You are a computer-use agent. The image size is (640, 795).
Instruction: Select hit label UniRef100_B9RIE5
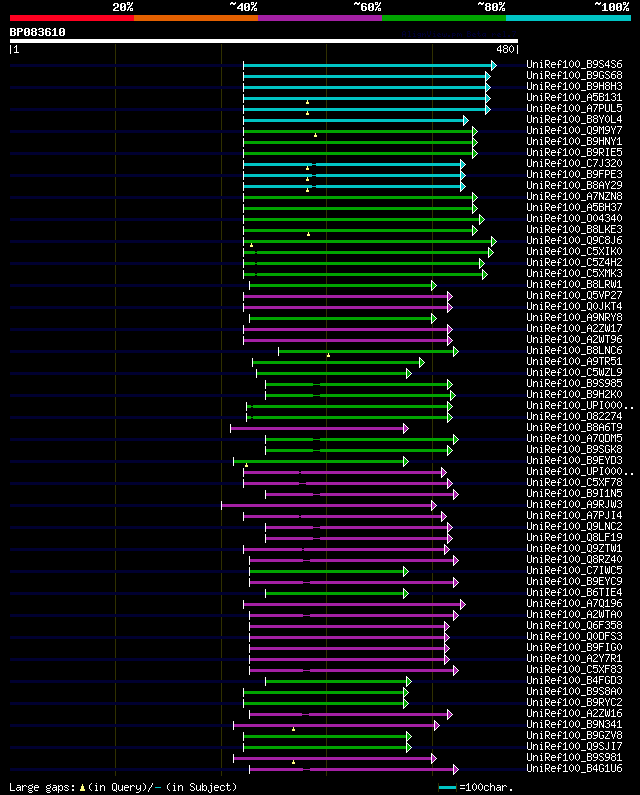[x=574, y=153]
